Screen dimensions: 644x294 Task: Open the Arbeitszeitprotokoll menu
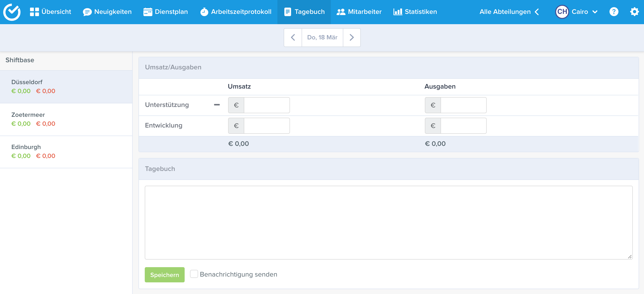tap(236, 12)
